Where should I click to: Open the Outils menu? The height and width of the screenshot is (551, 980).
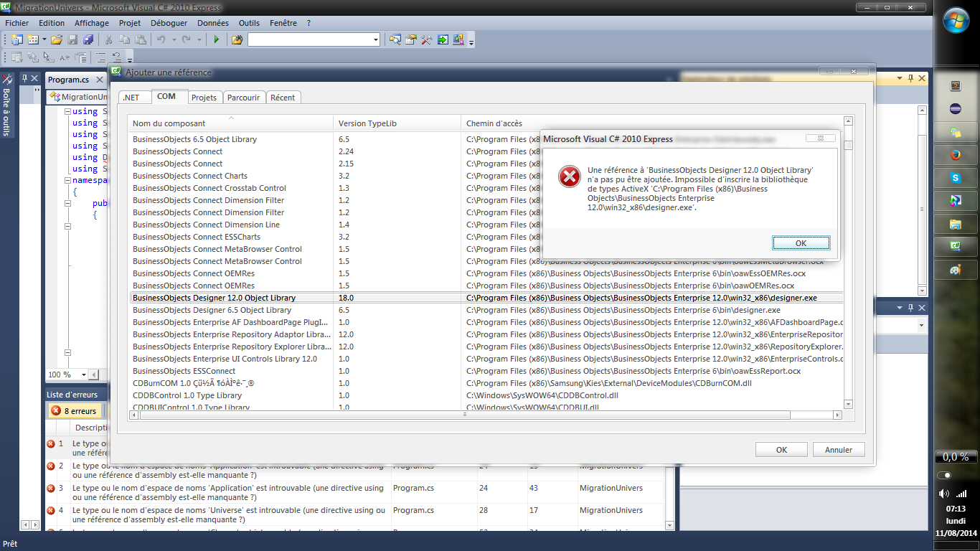tap(249, 23)
